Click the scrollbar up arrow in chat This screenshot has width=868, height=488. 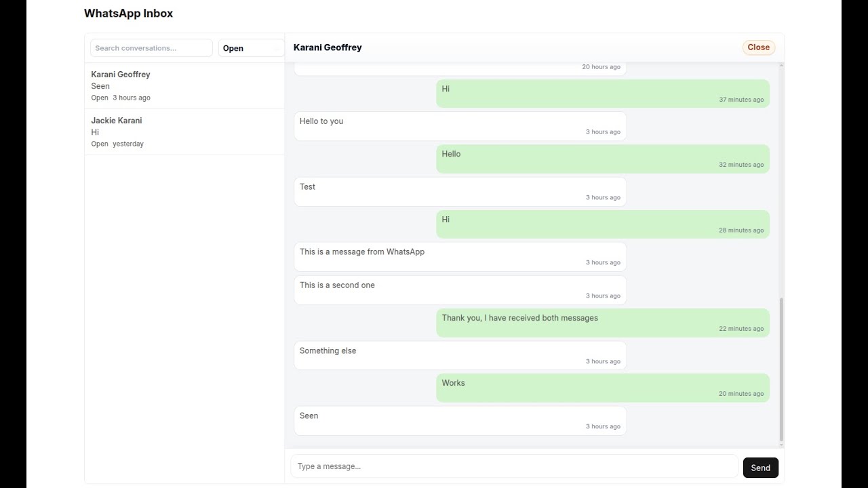tap(781, 66)
